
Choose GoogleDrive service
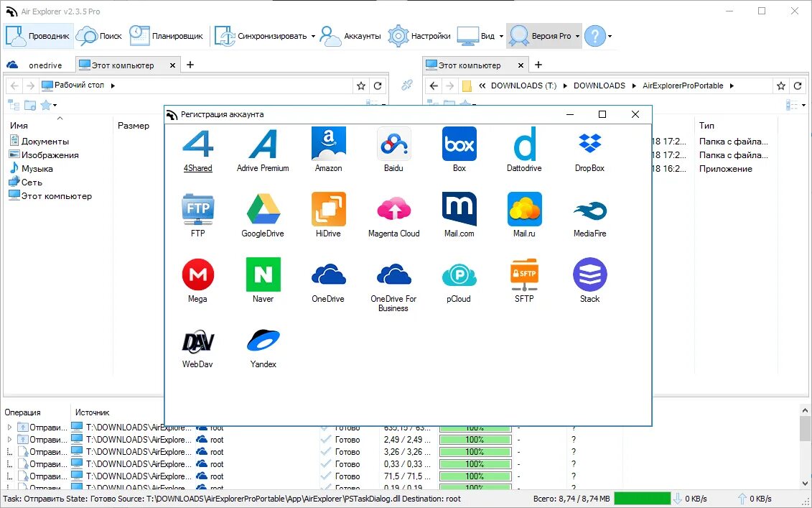[263, 215]
